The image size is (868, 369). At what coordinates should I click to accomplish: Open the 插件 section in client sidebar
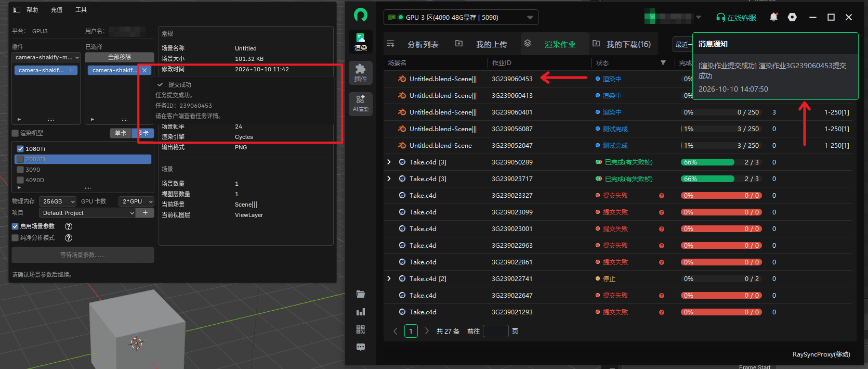tap(361, 73)
